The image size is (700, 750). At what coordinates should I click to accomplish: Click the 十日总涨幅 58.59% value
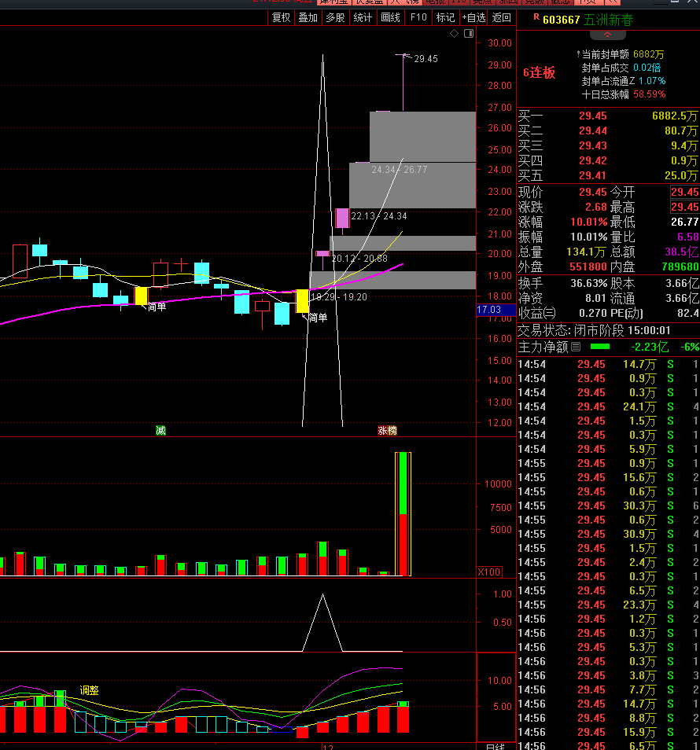point(650,94)
